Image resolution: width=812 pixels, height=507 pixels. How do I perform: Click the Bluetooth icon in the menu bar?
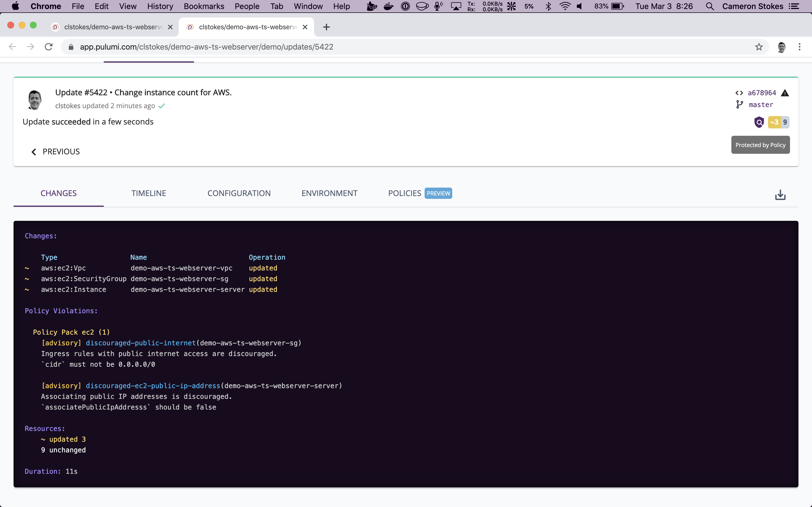pyautogui.click(x=548, y=6)
